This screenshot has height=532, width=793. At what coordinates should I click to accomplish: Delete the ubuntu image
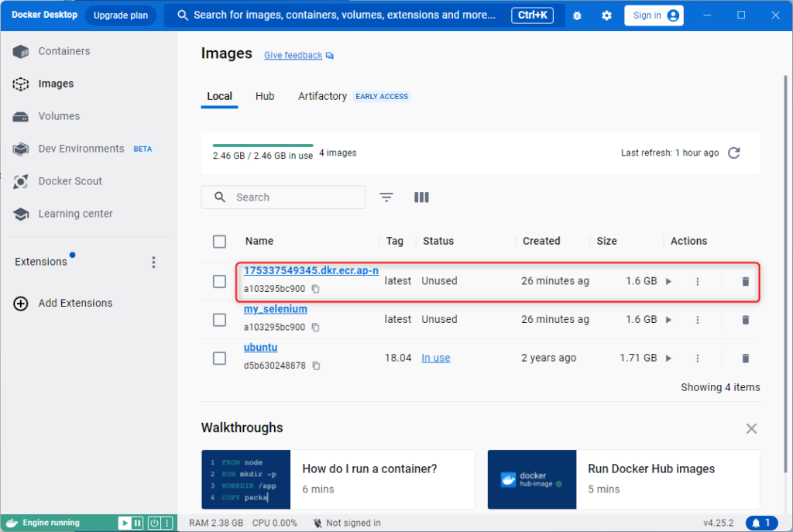(746, 359)
